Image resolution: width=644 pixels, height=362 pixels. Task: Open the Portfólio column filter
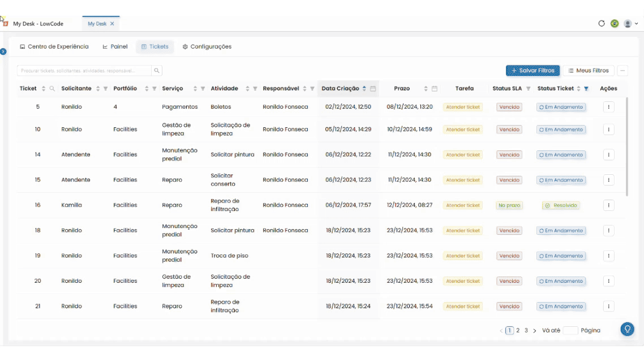coord(154,89)
